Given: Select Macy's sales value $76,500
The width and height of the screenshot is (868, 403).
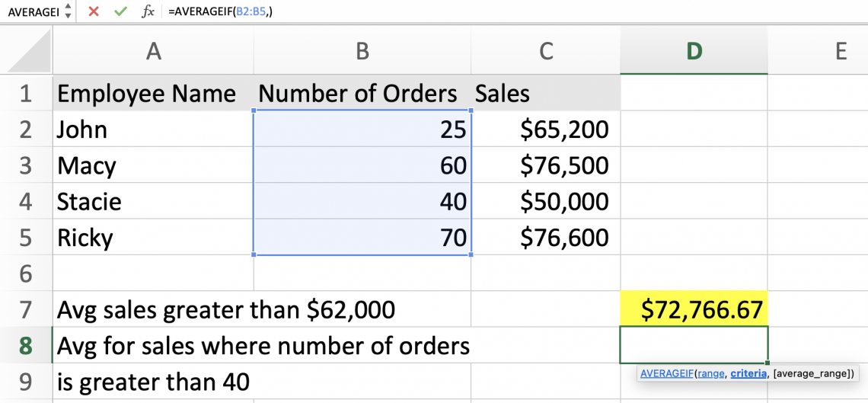Looking at the screenshot, I should click(546, 165).
